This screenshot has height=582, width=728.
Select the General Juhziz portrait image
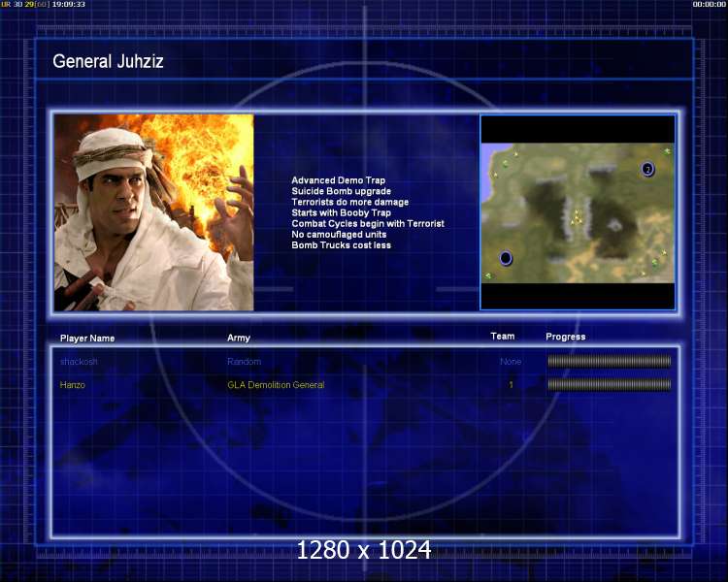tap(153, 212)
